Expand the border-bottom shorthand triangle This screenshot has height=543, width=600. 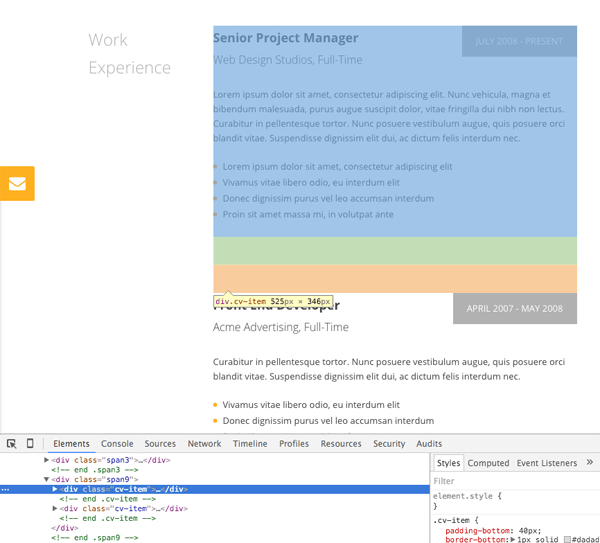513,539
